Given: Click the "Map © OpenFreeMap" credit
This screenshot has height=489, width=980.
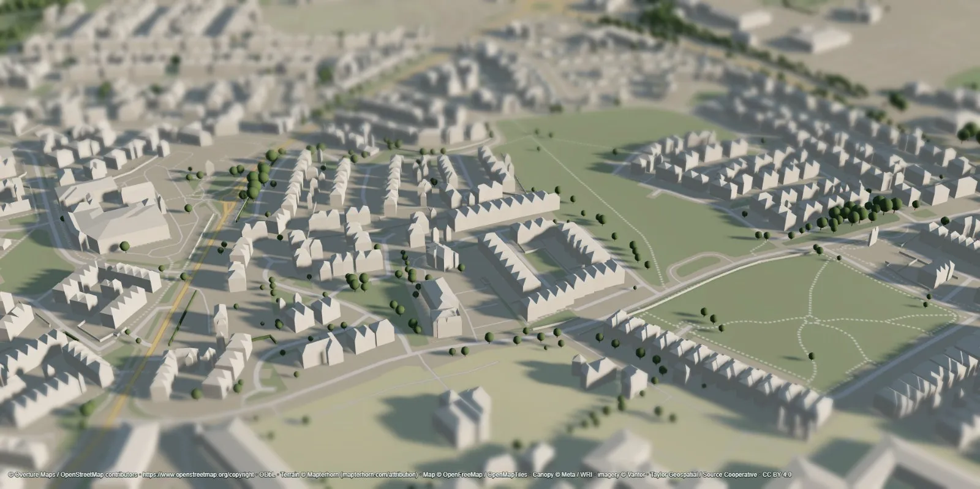Looking at the screenshot, I should (452, 475).
